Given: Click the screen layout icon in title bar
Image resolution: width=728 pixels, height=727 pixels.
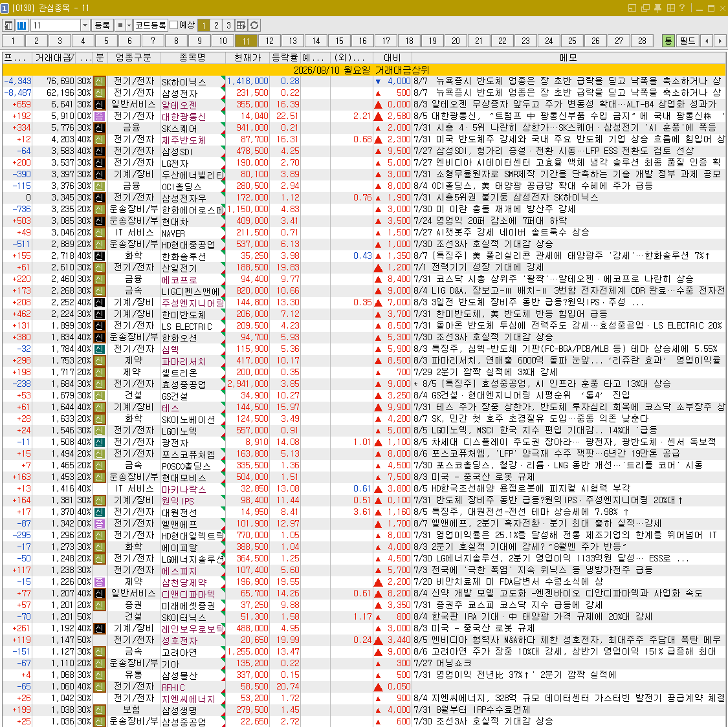Looking at the screenshot, I should coord(632,8).
